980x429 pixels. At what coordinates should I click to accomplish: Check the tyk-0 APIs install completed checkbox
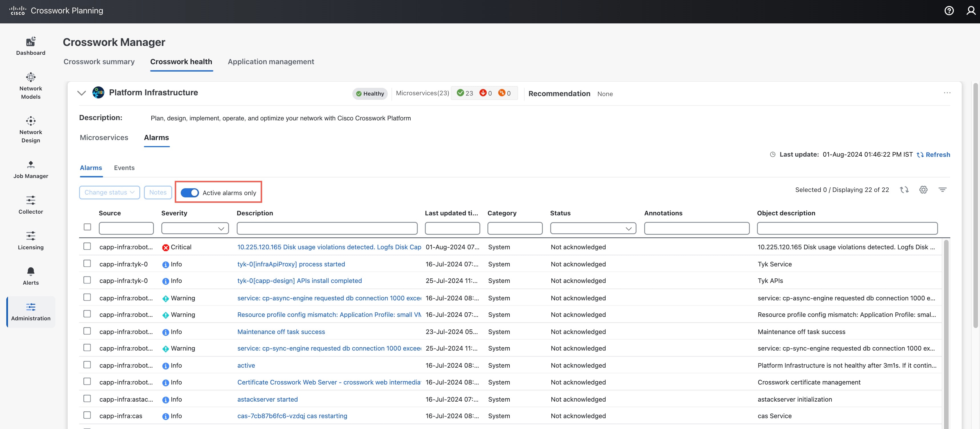coord(87,280)
